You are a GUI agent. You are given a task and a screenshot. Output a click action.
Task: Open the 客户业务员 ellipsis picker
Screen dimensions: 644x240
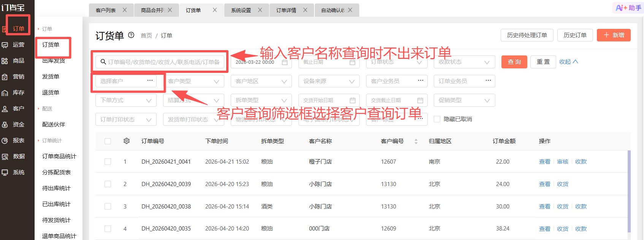click(420, 81)
